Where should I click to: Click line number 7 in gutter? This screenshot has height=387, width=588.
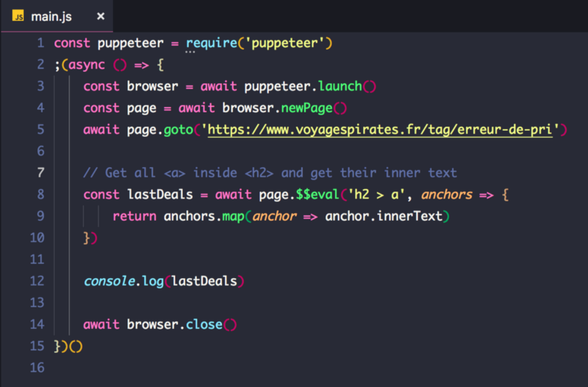pos(40,173)
